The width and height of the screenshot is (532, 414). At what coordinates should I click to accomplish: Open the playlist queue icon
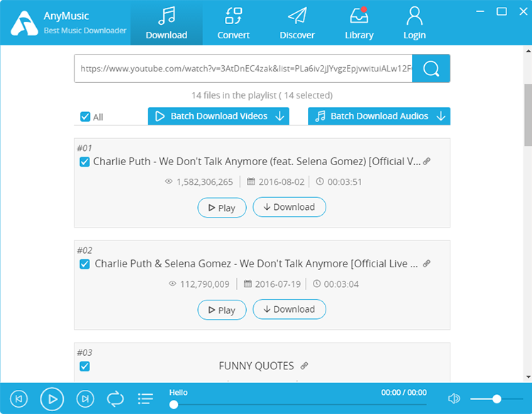145,398
